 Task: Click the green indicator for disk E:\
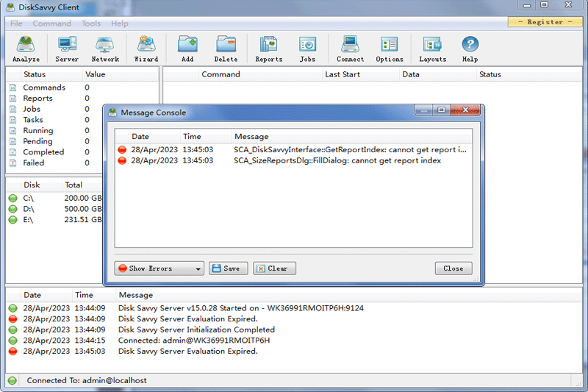[x=13, y=220]
